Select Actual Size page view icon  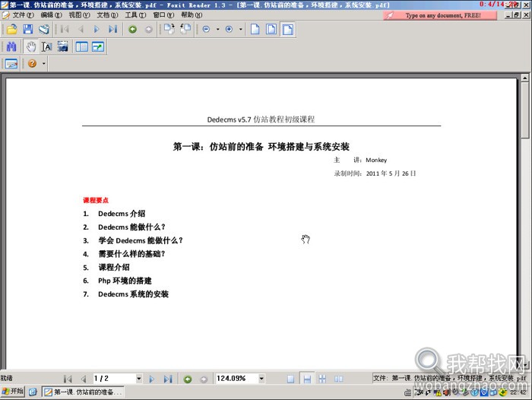click(255, 29)
